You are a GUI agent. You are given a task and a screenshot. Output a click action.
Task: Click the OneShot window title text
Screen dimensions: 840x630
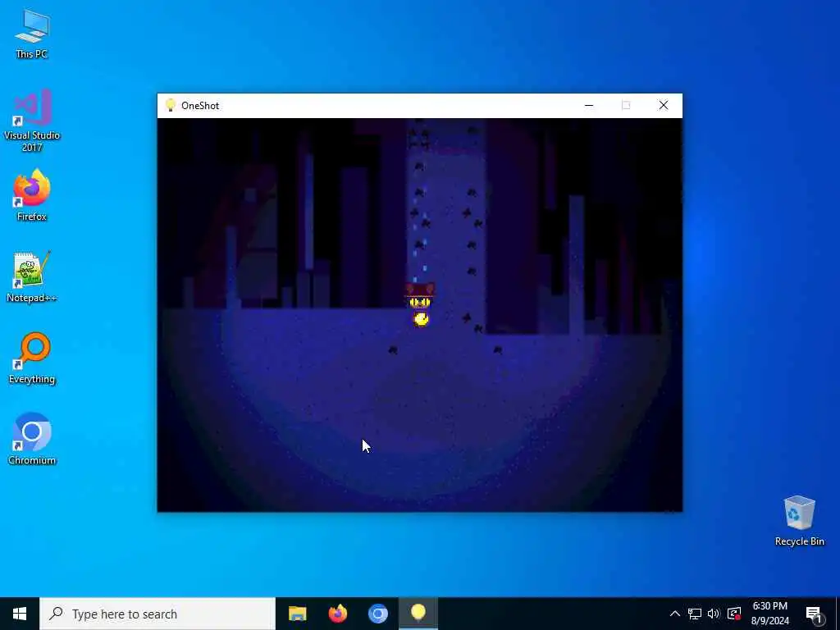[200, 106]
